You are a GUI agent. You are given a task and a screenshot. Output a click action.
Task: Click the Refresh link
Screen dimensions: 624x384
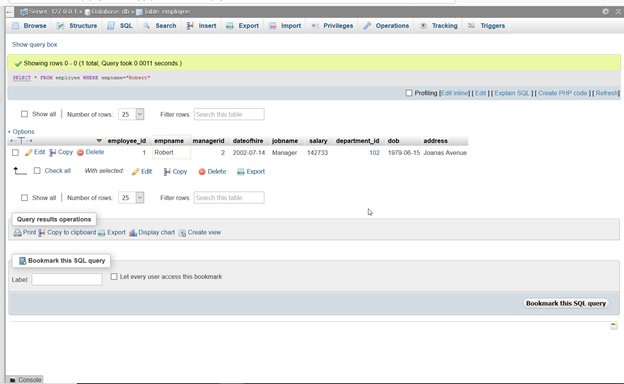tap(607, 93)
